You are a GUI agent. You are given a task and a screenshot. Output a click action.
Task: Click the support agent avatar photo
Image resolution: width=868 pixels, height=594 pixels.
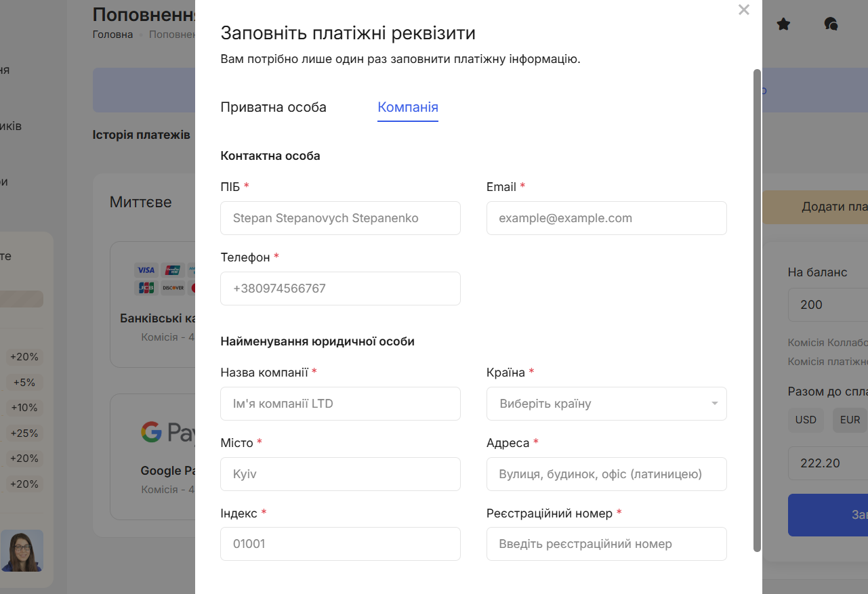click(22, 550)
